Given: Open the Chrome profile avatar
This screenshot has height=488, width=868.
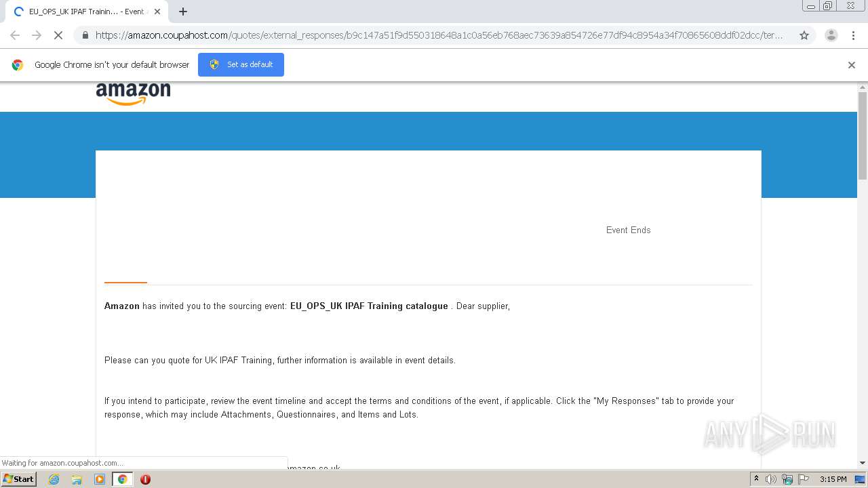Looking at the screenshot, I should (831, 35).
